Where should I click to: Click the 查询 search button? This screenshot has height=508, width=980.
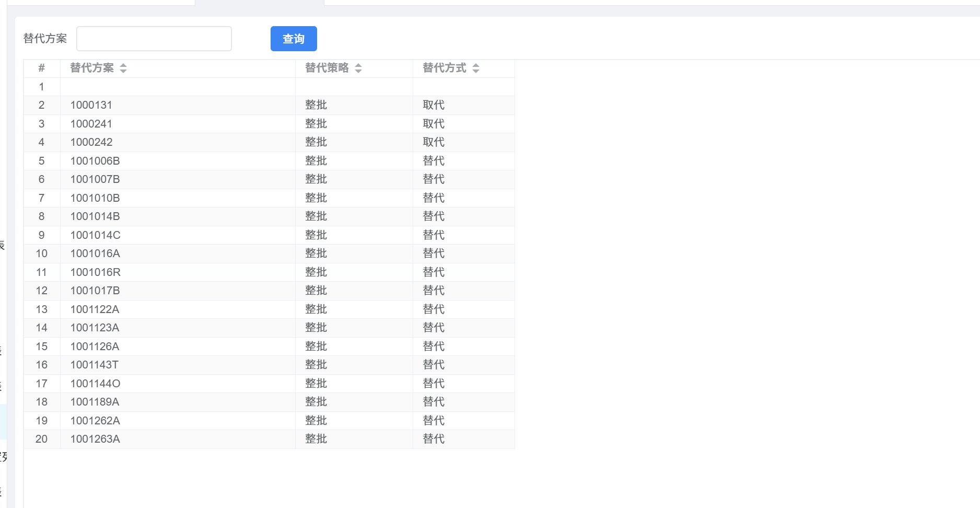[x=293, y=39]
